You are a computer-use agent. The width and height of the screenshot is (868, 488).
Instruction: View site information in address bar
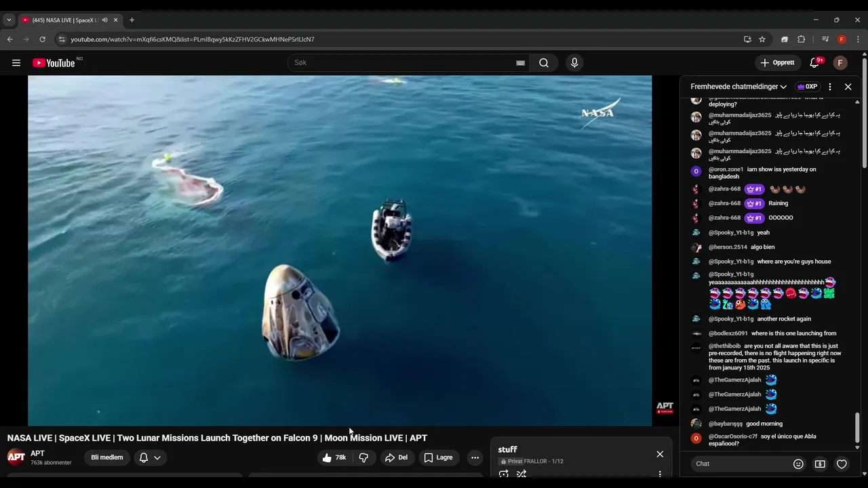[62, 39]
